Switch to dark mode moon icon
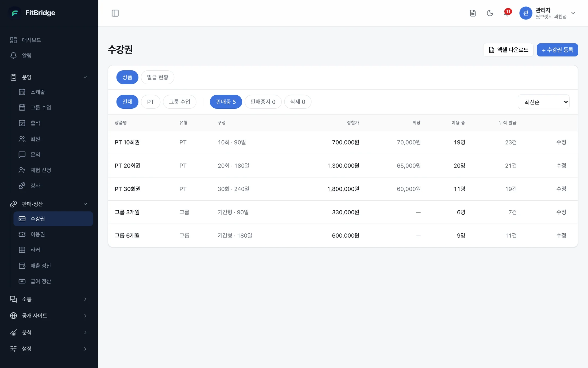Screen dimensions: 588x368 (490, 13)
